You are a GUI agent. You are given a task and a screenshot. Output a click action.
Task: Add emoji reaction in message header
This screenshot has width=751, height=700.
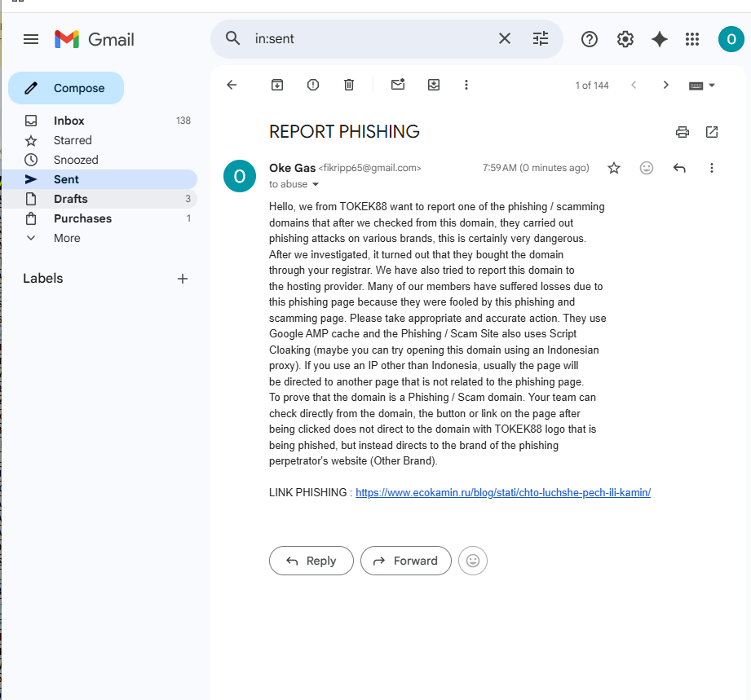tap(647, 168)
